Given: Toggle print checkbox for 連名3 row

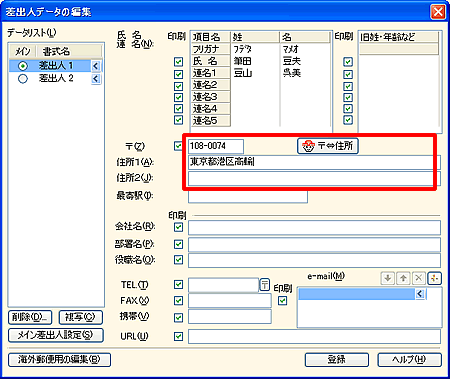Looking at the screenshot, I should coord(179,97).
